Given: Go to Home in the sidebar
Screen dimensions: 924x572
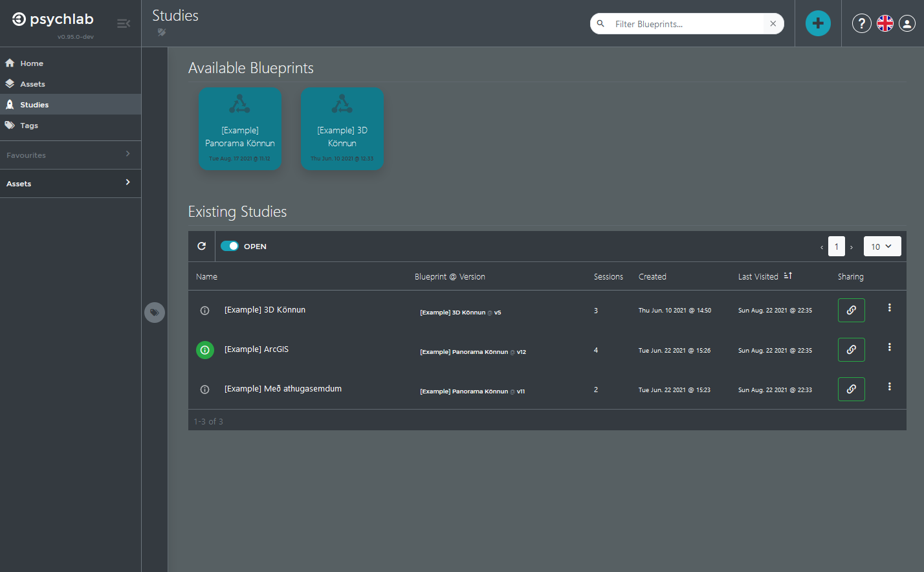Looking at the screenshot, I should click(31, 63).
